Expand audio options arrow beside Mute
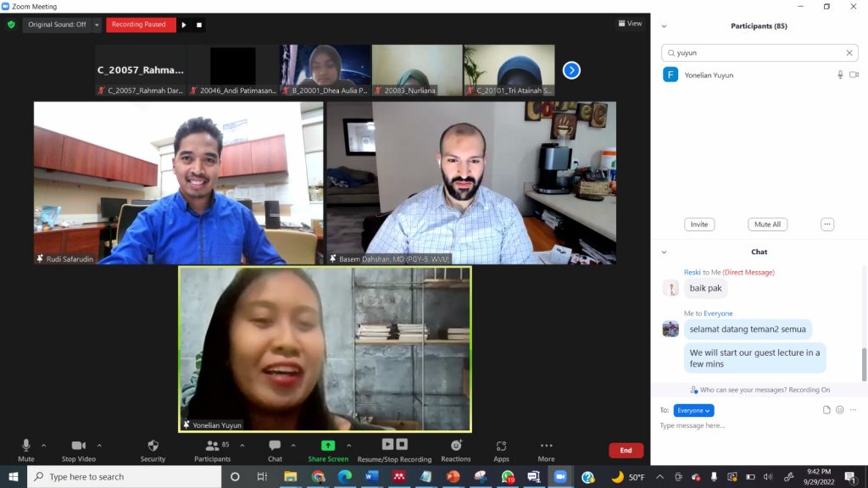The height and width of the screenshot is (488, 868). 44,445
